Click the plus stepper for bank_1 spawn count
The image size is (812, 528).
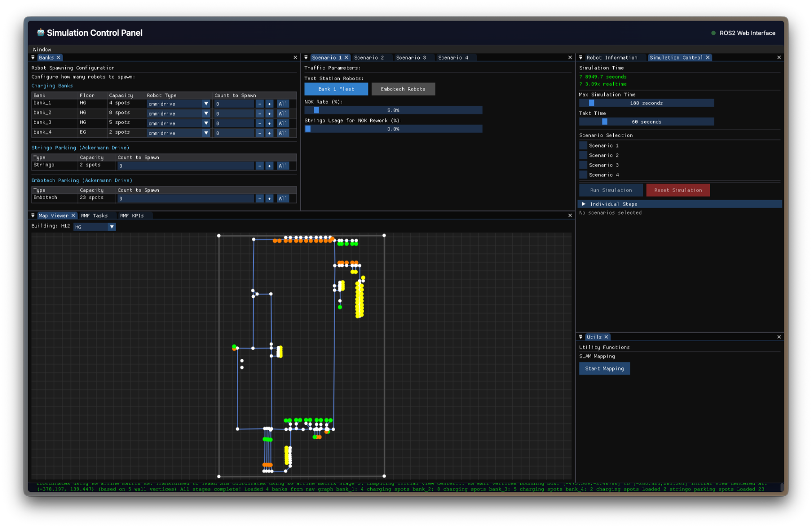(269, 104)
